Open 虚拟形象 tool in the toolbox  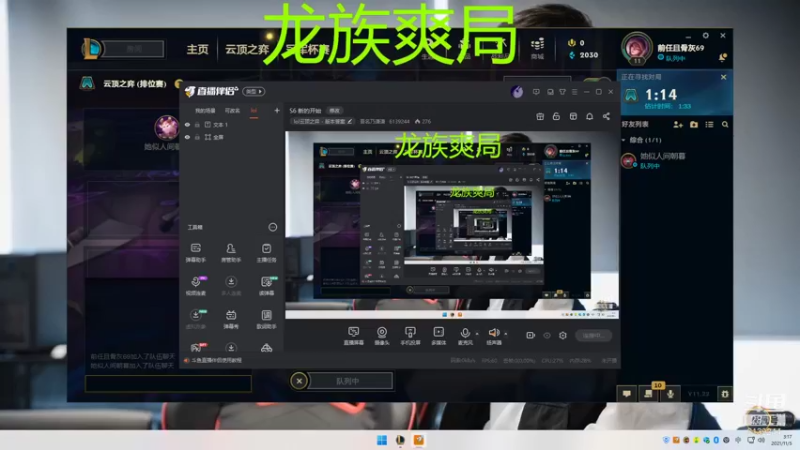point(195,319)
